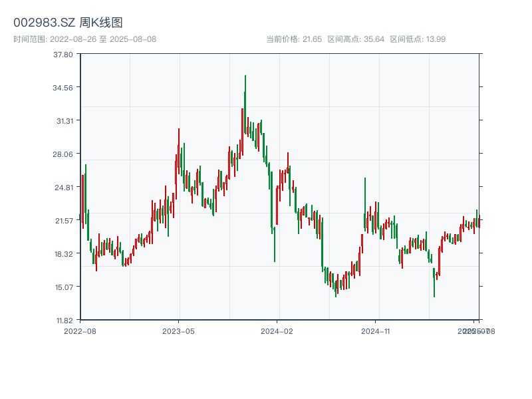Click the 28.06 y-axis tick label

pyautogui.click(x=63, y=154)
